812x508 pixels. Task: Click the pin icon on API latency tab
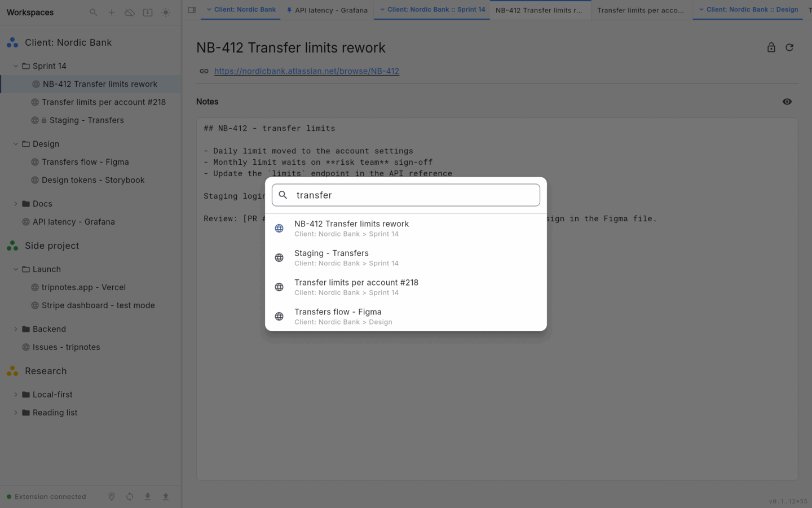289,10
